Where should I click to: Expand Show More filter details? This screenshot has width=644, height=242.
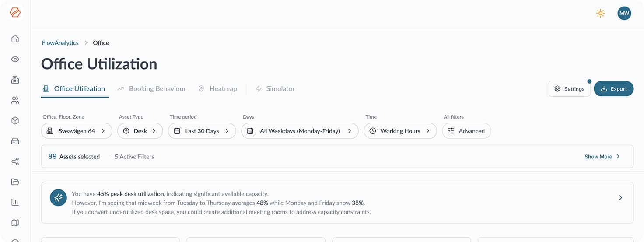602,157
